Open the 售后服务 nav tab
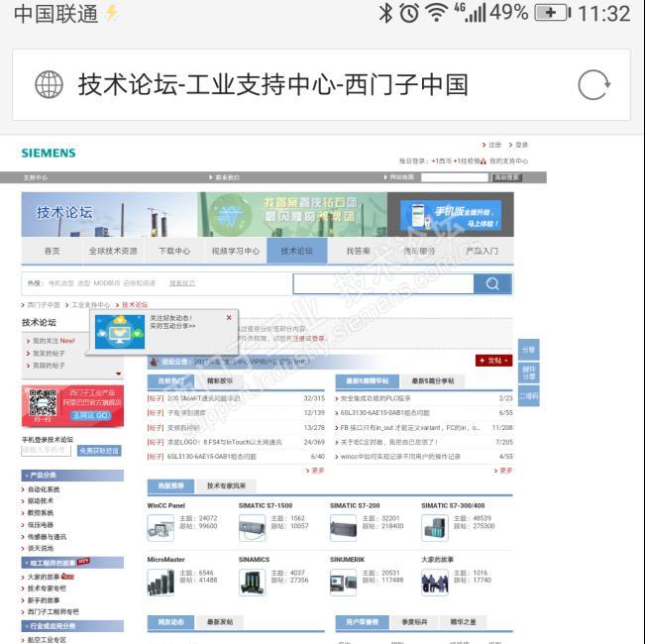 (x=419, y=251)
